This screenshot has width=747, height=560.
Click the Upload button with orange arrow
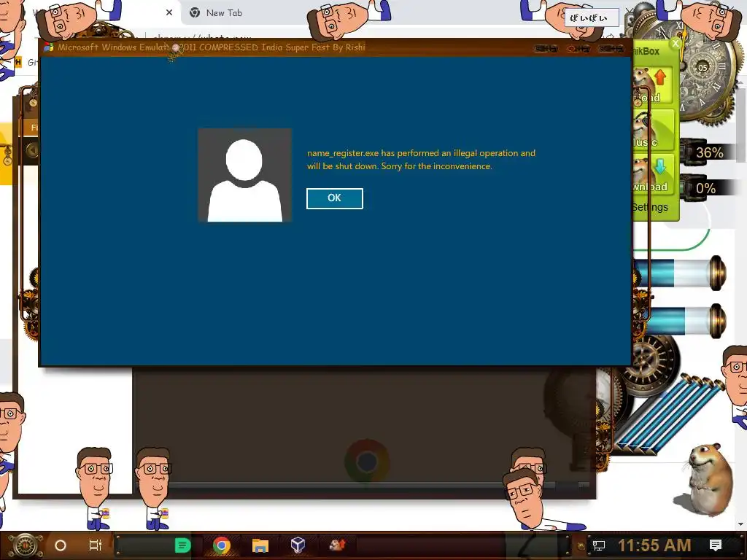pos(653,86)
